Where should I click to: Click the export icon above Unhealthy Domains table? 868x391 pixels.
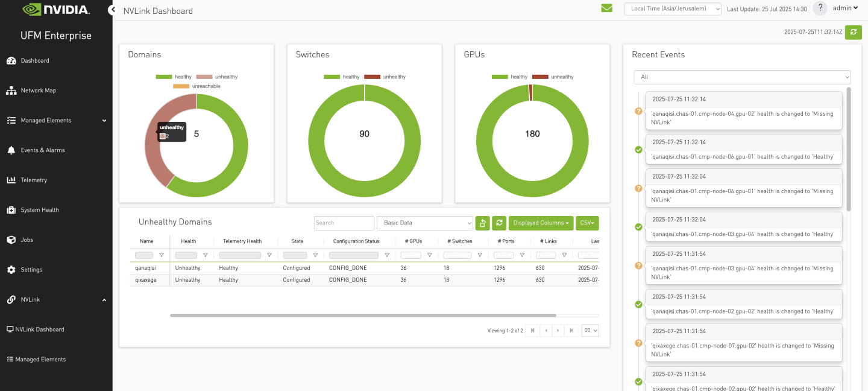482,223
